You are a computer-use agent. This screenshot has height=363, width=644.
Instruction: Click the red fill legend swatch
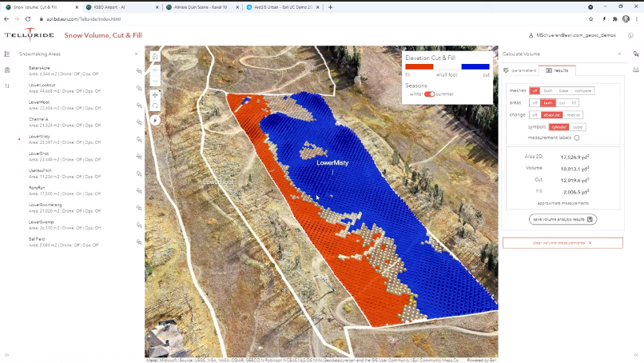pyautogui.click(x=419, y=66)
